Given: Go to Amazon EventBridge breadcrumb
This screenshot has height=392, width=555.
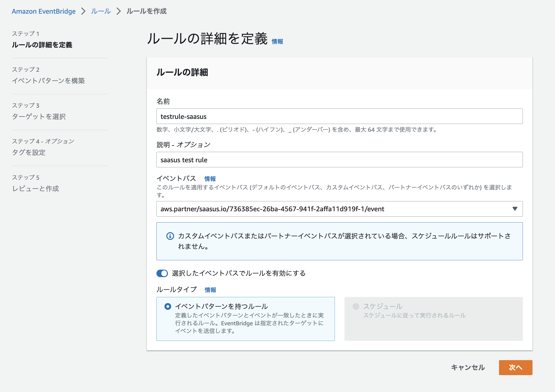Looking at the screenshot, I should (44, 11).
